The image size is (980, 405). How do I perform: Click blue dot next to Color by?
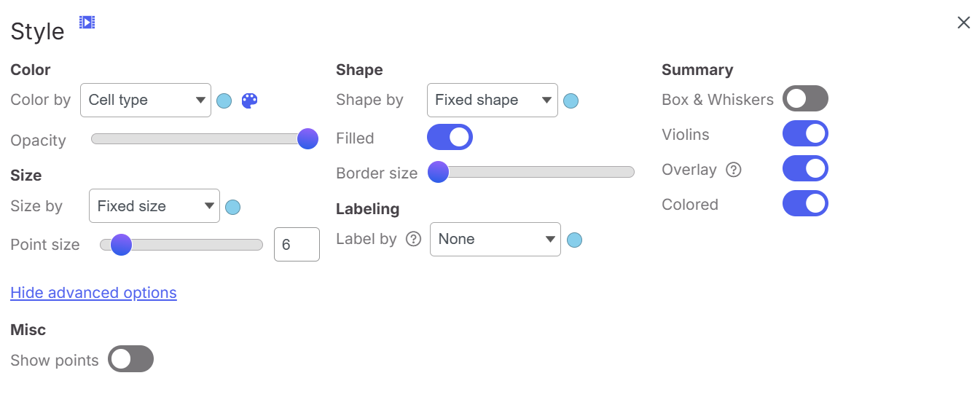click(224, 101)
